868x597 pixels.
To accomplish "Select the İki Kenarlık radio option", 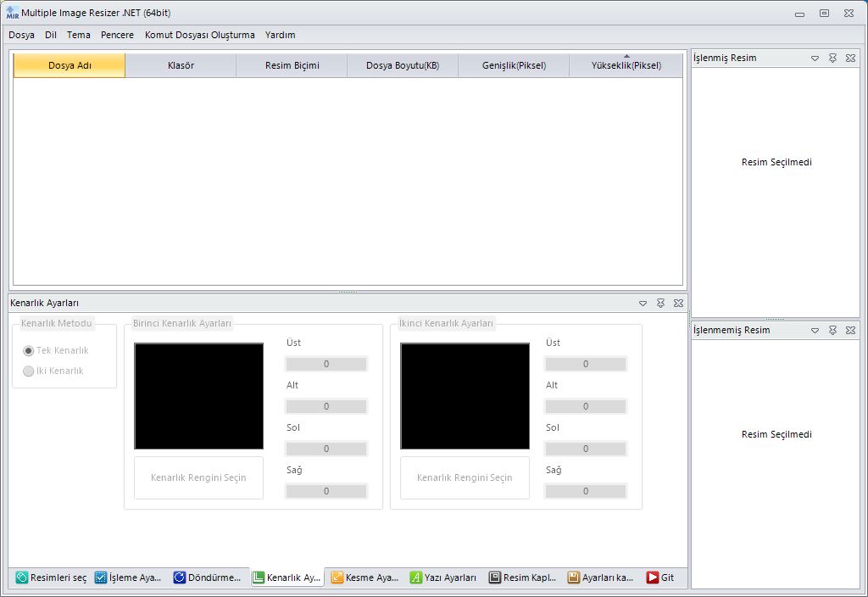I will click(53, 371).
